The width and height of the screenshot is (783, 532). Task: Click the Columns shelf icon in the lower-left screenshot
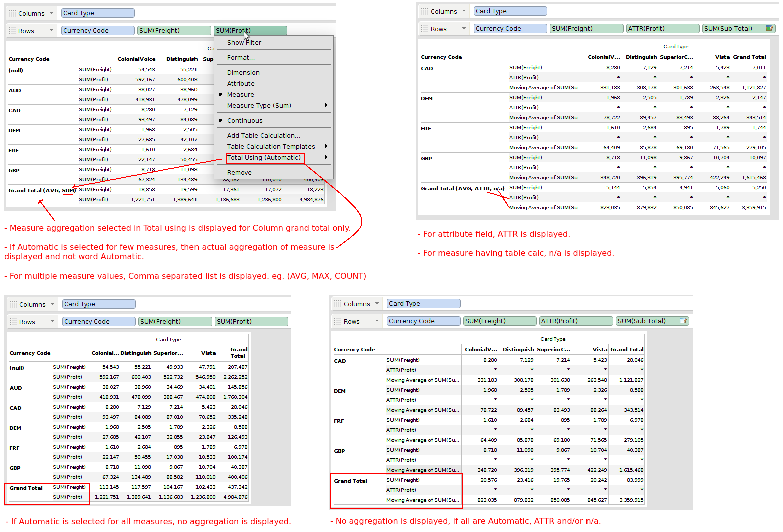(13, 304)
